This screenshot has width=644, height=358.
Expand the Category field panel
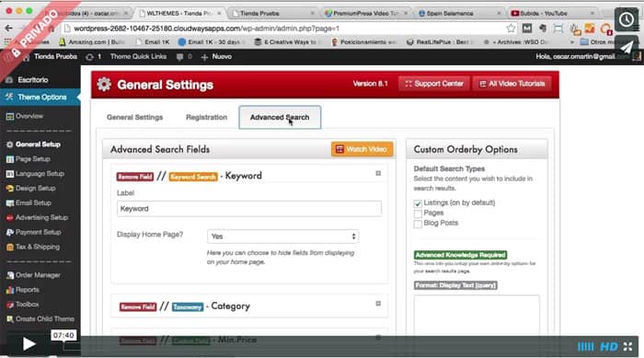(x=378, y=304)
